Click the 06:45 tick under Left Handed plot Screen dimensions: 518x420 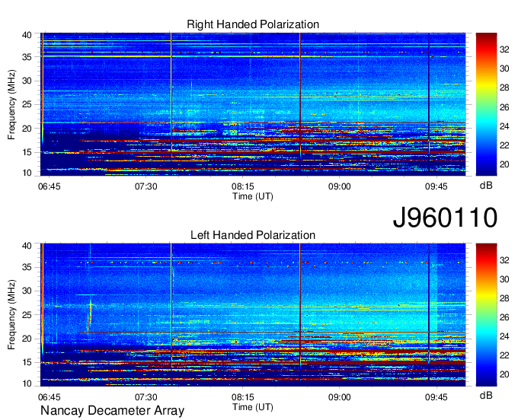tap(50, 397)
